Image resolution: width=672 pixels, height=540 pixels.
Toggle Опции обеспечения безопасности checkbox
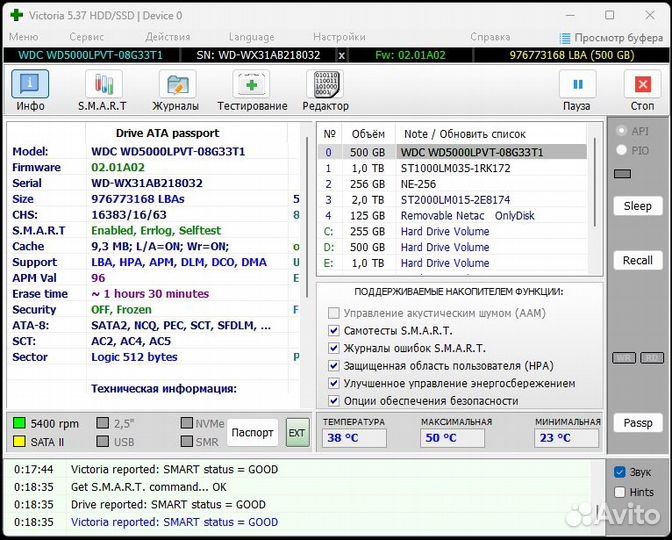click(x=333, y=401)
